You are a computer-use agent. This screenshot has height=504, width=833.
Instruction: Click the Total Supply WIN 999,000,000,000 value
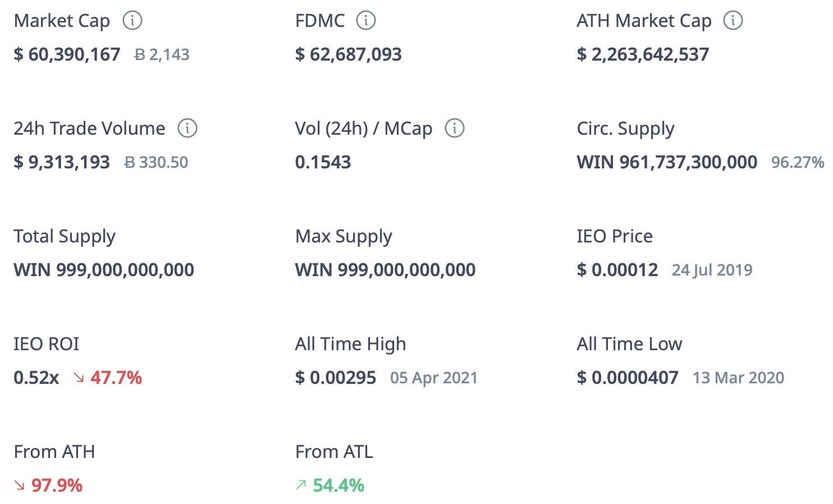click(x=104, y=270)
